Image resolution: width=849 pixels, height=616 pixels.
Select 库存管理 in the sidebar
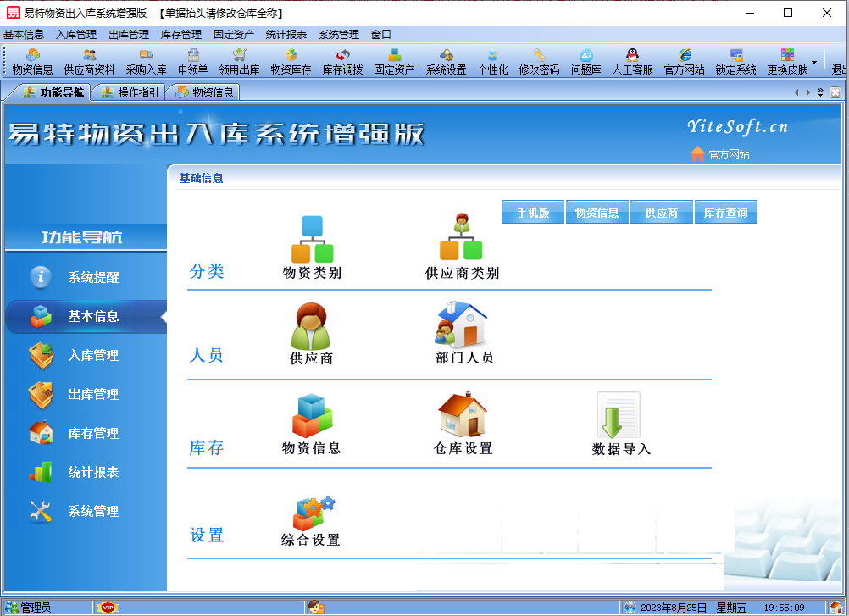86,433
